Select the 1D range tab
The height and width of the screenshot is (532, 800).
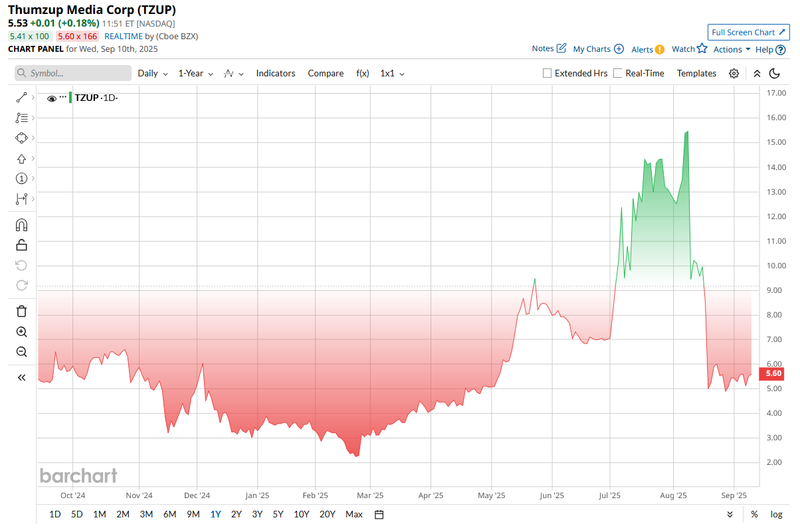click(55, 514)
